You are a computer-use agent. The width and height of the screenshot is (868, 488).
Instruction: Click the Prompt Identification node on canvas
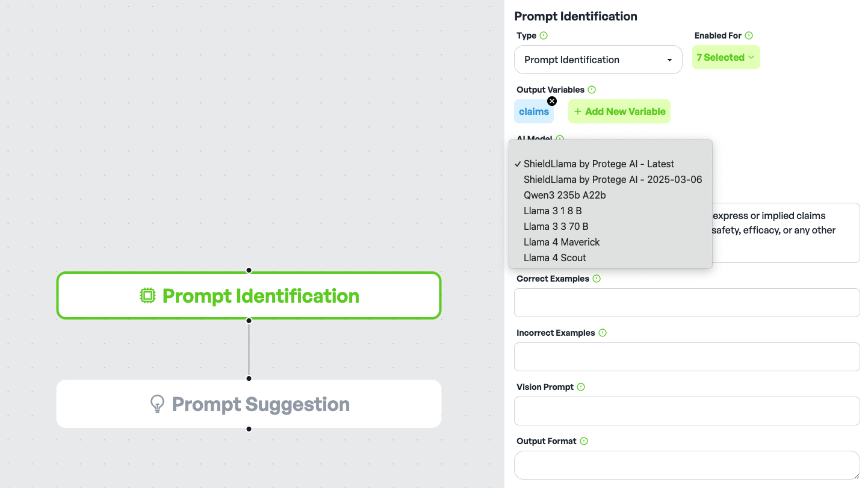click(x=249, y=295)
